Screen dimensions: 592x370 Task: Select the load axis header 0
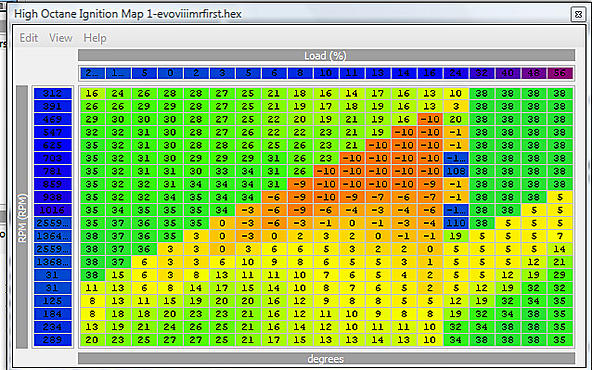pos(170,73)
